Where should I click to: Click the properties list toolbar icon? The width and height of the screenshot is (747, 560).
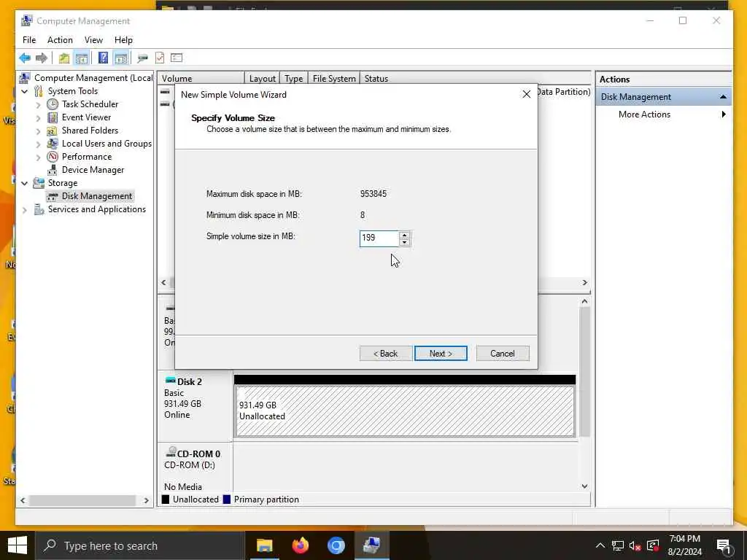tap(177, 58)
